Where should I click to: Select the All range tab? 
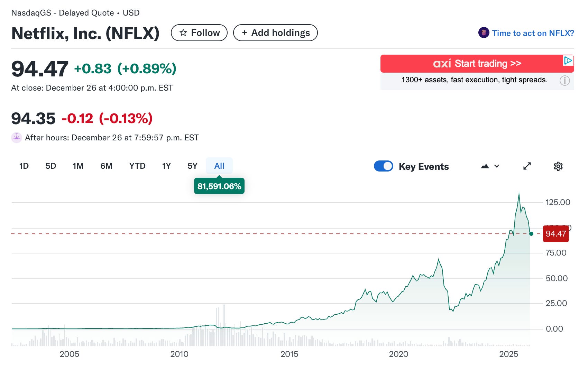(x=219, y=166)
